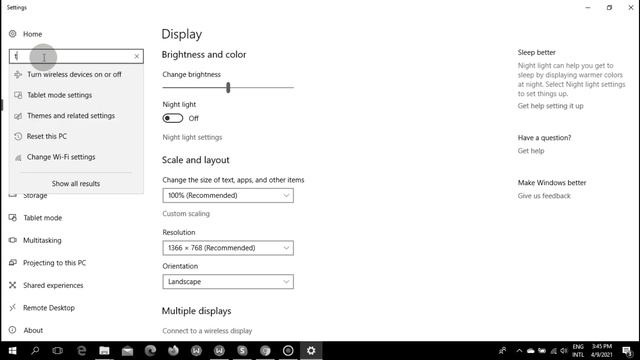Expand the 1366 × 768 resolution dropdown
The image size is (640, 360).
tap(228, 248)
